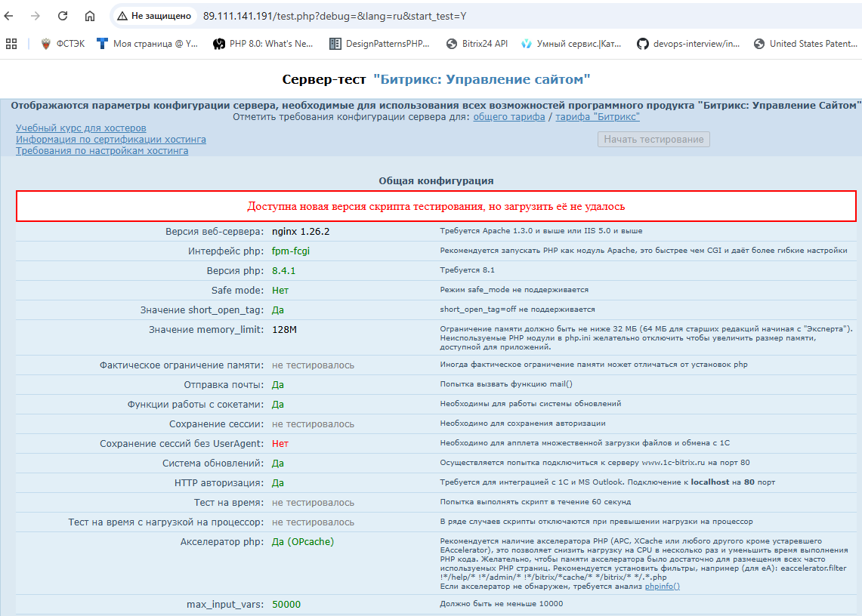Click the 'Фактическое ограничение памяти:' label
The image size is (862, 616).
pyautogui.click(x=181, y=365)
